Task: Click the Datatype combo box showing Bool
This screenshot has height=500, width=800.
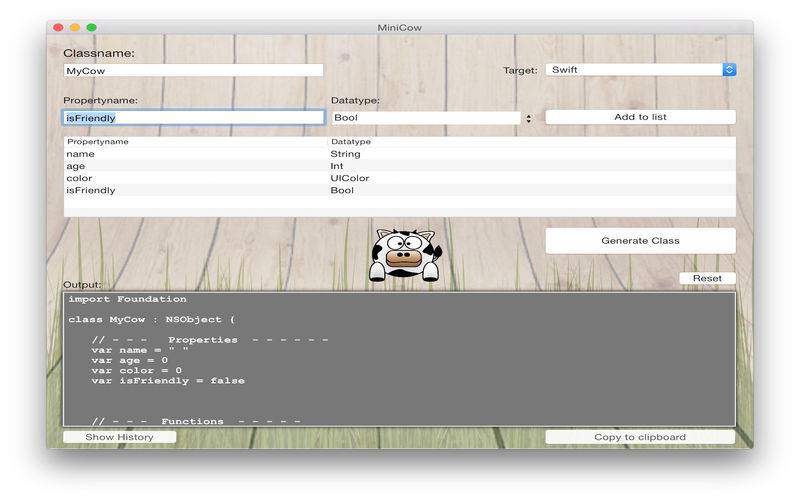Action: [x=426, y=118]
